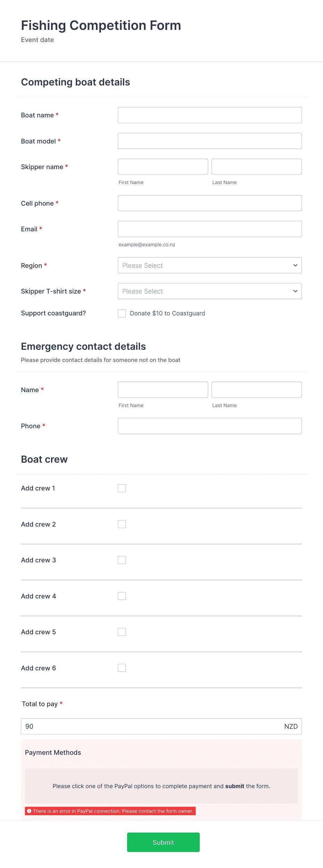Click the PayPal connection error icon
Image resolution: width=323 pixels, height=868 pixels.
[x=29, y=811]
